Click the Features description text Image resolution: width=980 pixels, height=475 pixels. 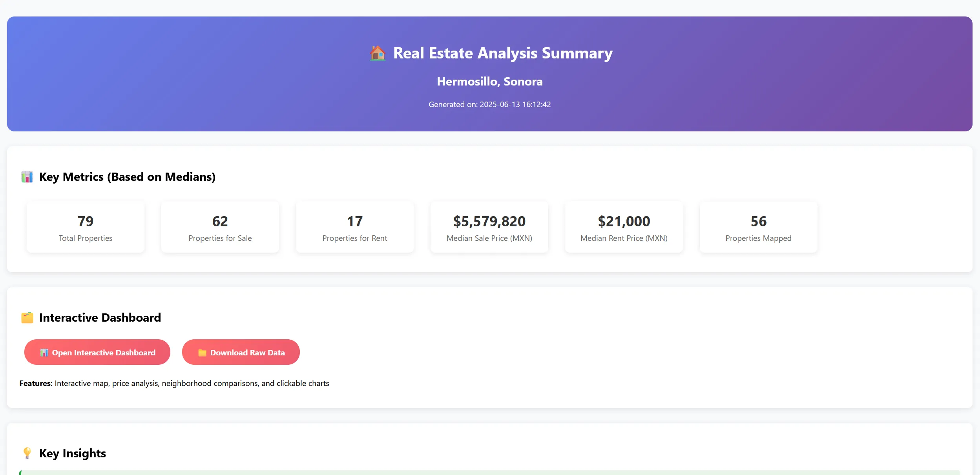(174, 383)
